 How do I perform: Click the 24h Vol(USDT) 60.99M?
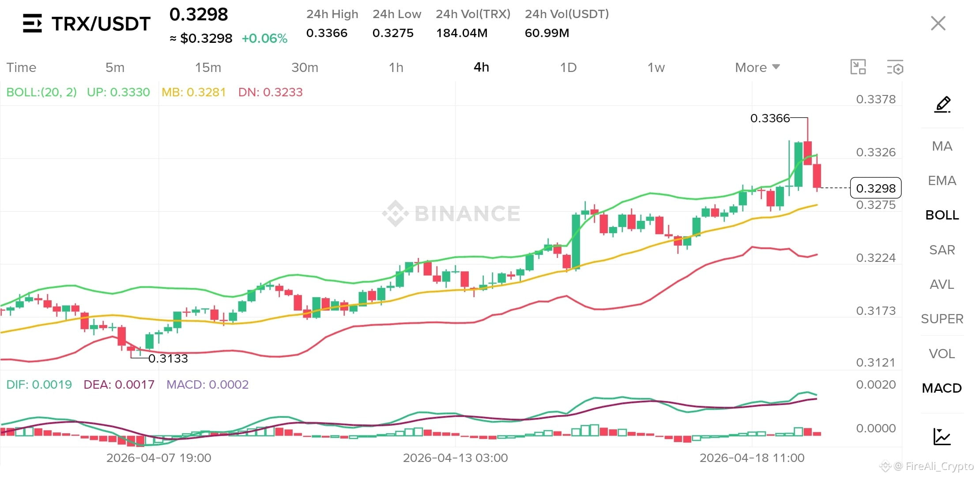(x=547, y=33)
